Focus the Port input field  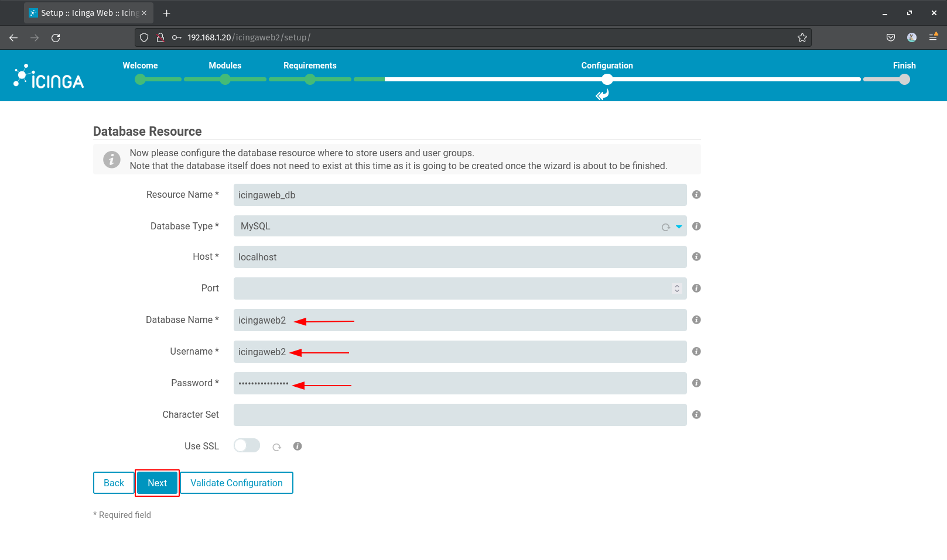coord(460,288)
